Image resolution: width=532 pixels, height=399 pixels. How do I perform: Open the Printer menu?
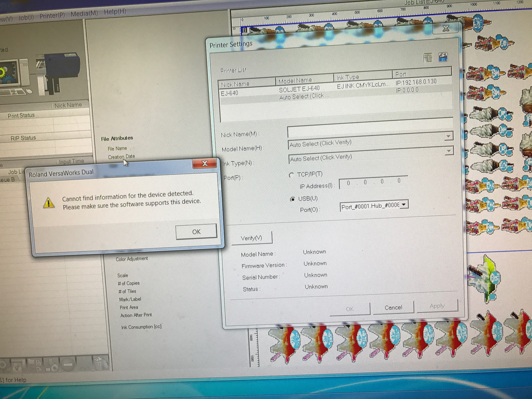click(52, 16)
